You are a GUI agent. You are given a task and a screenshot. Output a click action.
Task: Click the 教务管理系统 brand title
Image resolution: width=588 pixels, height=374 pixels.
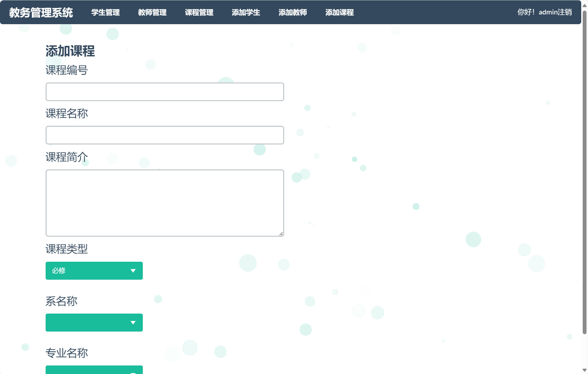click(x=41, y=12)
